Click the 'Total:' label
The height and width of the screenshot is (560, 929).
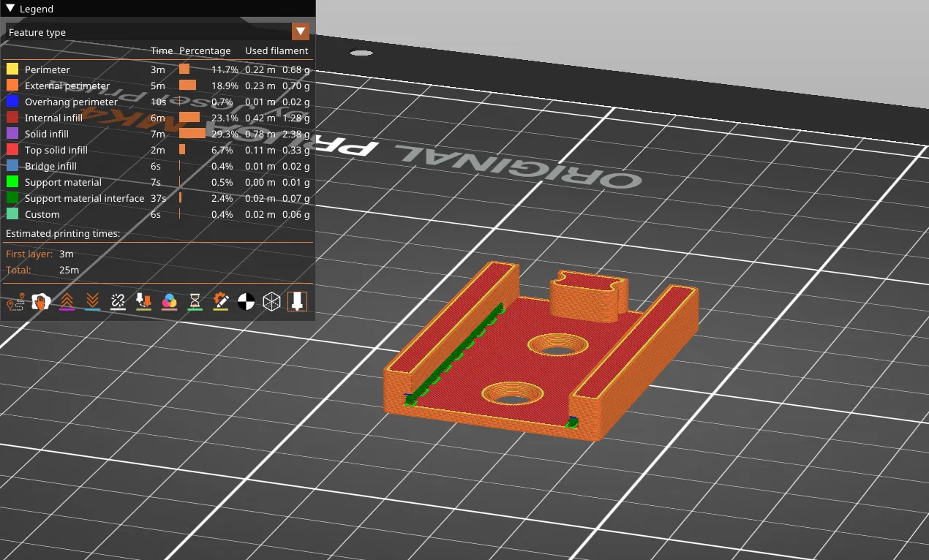pyautogui.click(x=19, y=270)
